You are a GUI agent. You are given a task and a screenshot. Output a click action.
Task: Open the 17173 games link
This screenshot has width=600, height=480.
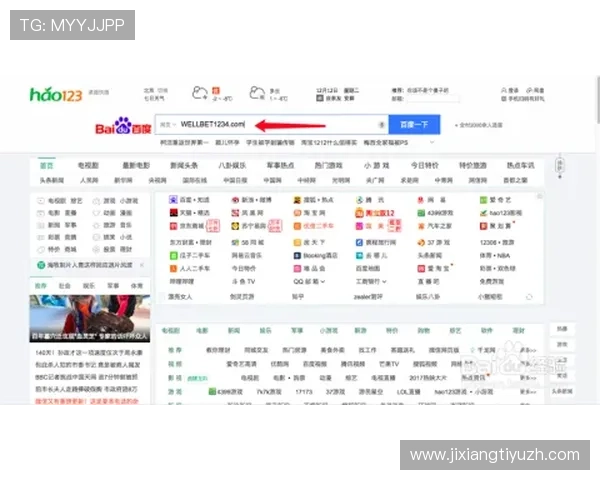click(304, 392)
